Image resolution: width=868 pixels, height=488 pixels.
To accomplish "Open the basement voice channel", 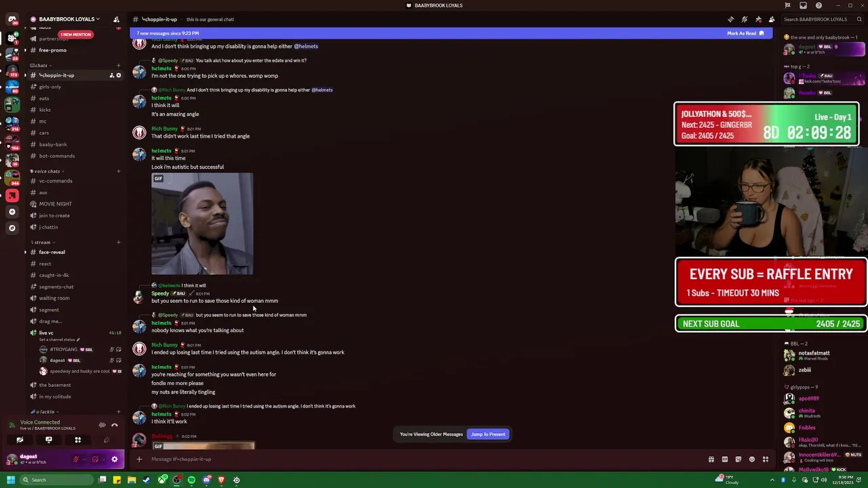I will coord(75,385).
